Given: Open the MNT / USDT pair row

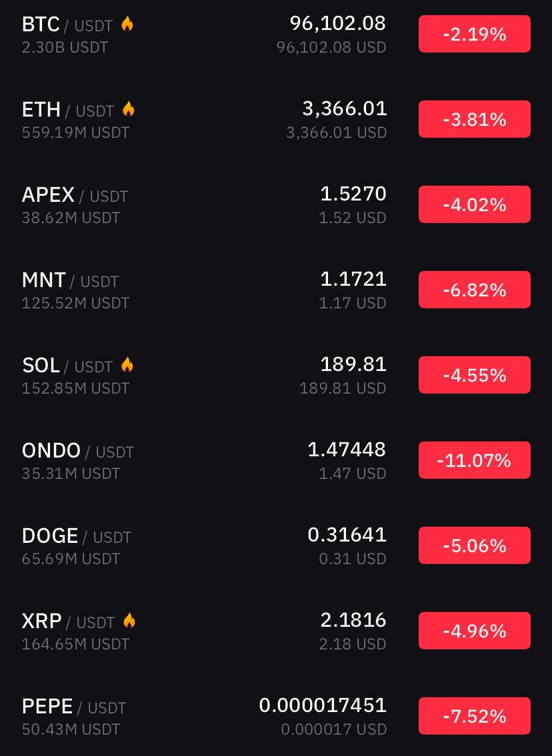Looking at the screenshot, I should point(276,290).
